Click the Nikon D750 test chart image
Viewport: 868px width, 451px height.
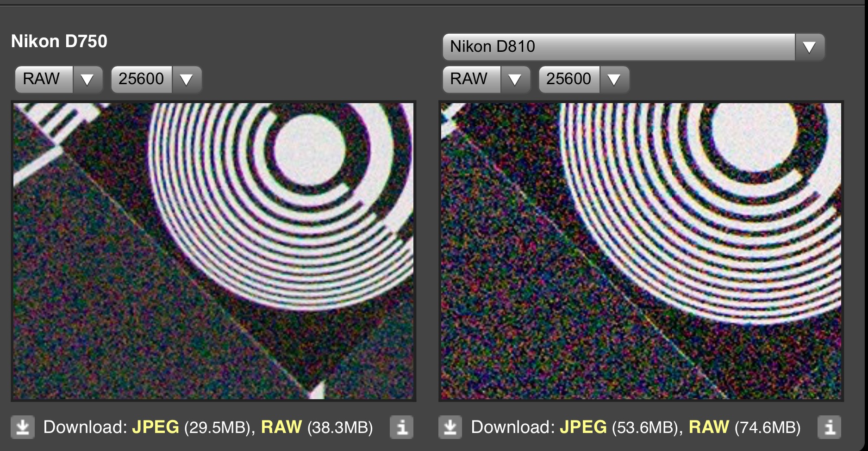click(x=213, y=251)
